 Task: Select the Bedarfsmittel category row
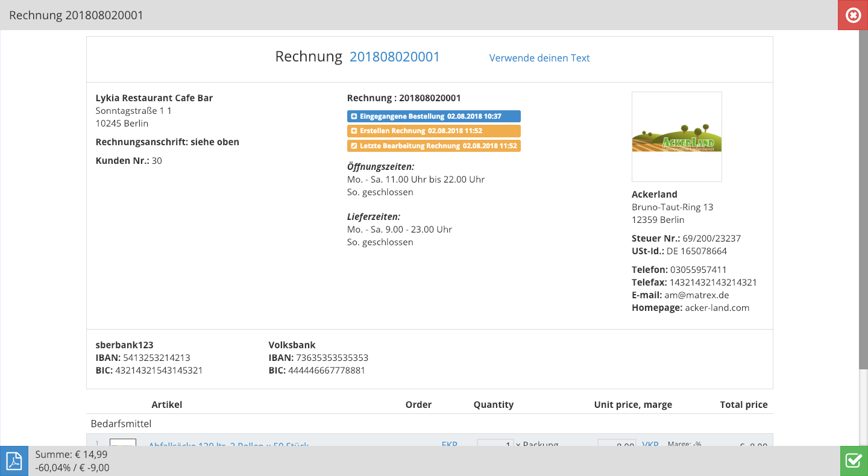[x=121, y=424]
